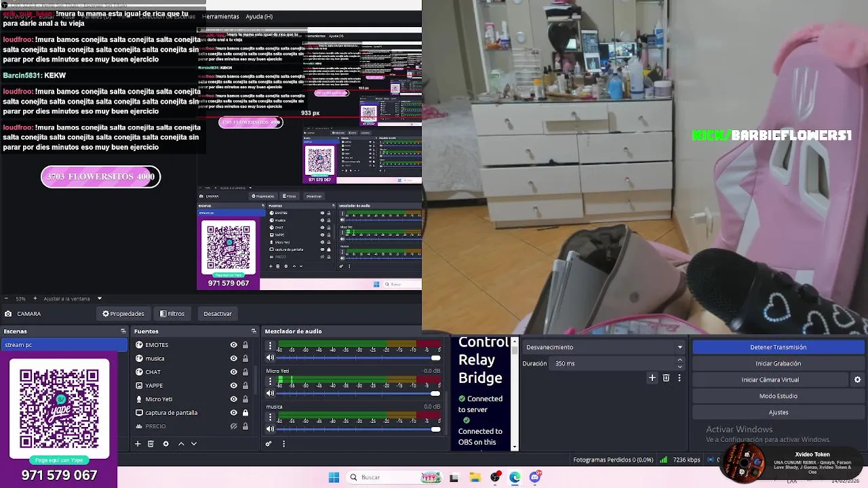Hide the CHAT source
Screen dimensions: 868x488
click(233, 372)
